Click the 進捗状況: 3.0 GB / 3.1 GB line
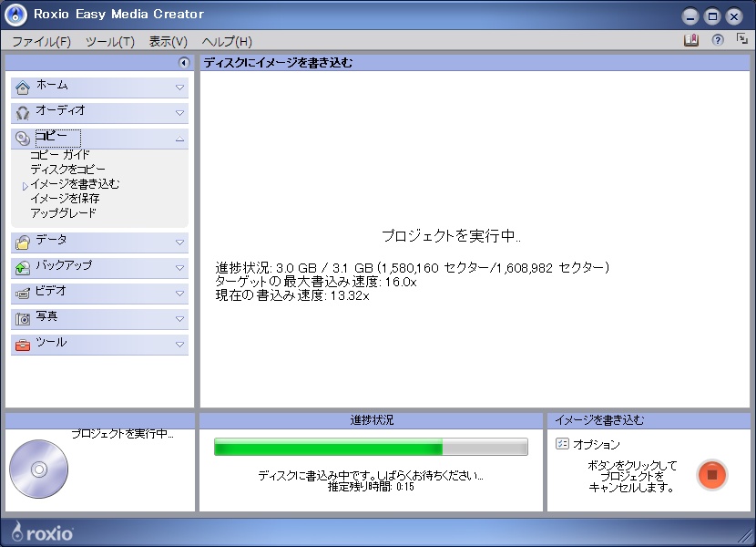756x547 pixels. pos(413,268)
